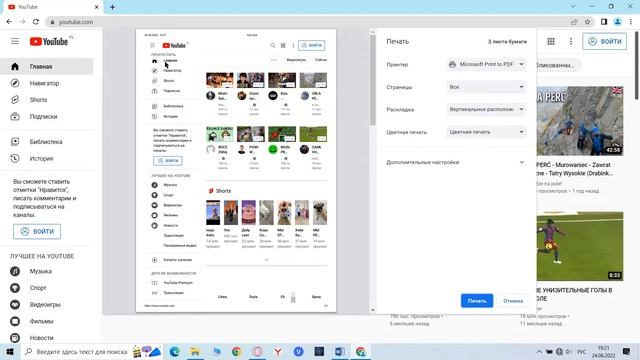Open Word from the taskbar
This screenshot has height=360, width=640.
tap(340, 351)
